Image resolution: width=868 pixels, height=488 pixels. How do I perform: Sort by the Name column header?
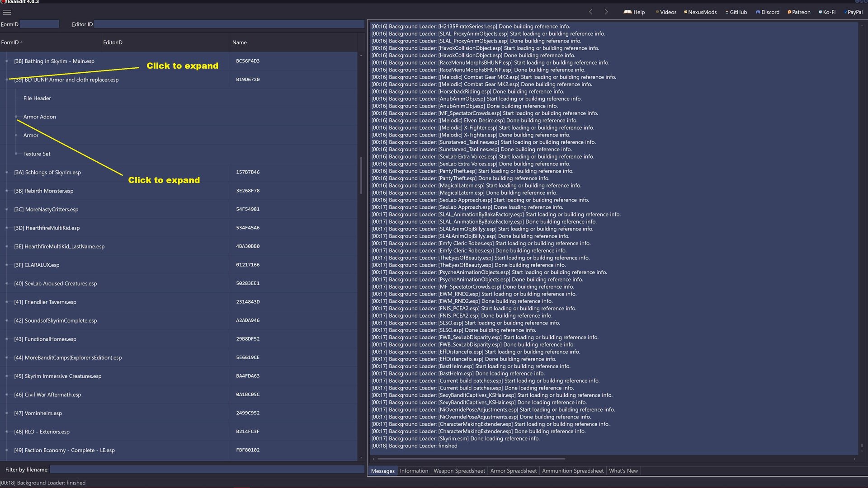[294, 42]
